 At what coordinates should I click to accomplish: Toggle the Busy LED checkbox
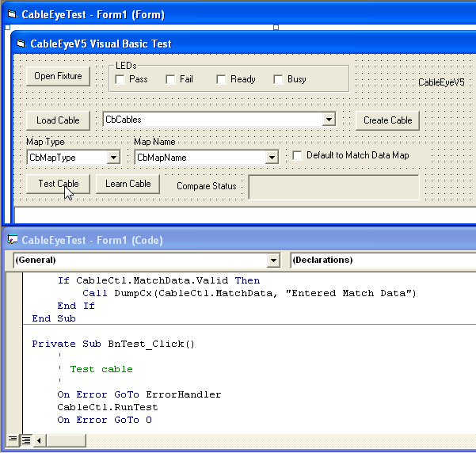click(278, 79)
